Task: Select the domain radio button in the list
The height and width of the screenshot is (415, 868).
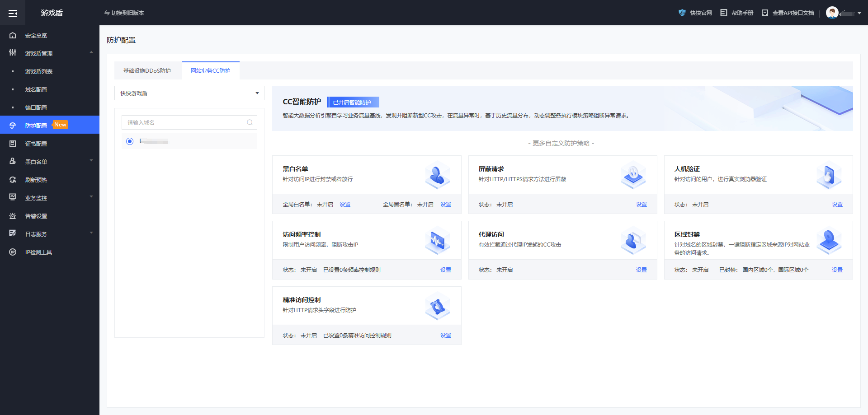Action: click(x=130, y=141)
